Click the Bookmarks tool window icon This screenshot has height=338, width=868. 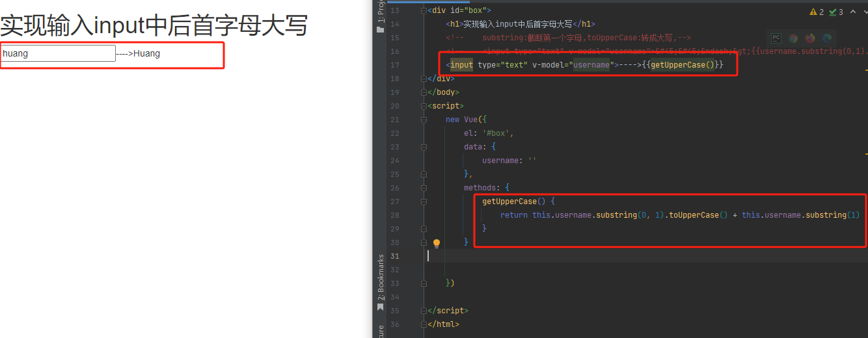coord(381,307)
